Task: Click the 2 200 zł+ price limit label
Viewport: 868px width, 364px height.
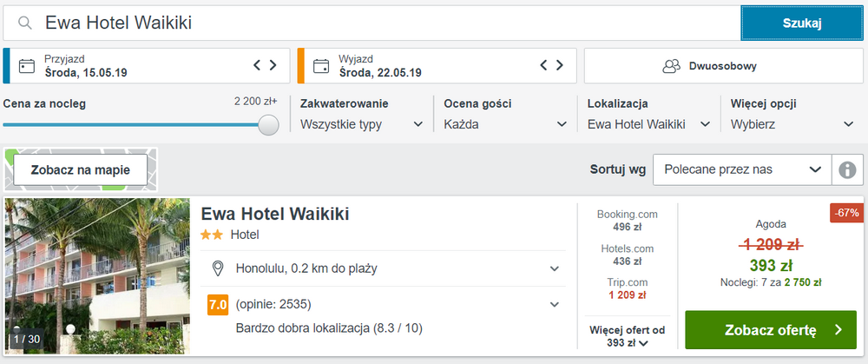Action: (x=255, y=102)
